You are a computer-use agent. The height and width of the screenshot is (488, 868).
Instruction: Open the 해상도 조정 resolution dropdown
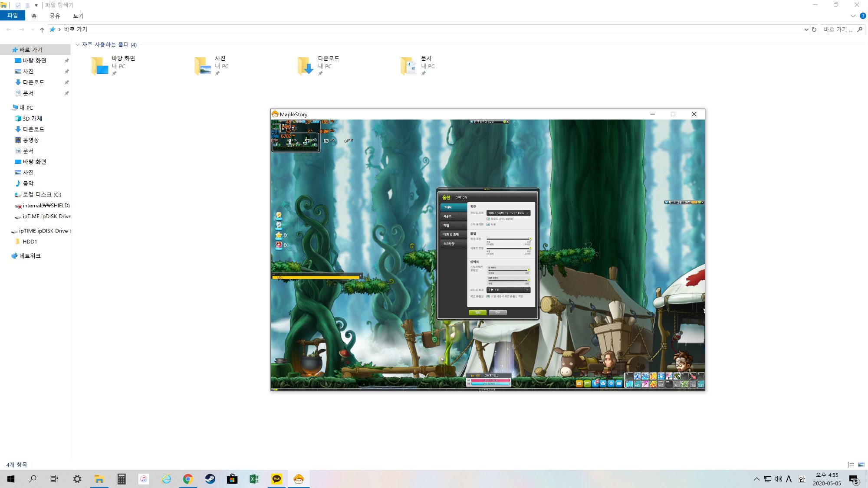click(x=508, y=213)
